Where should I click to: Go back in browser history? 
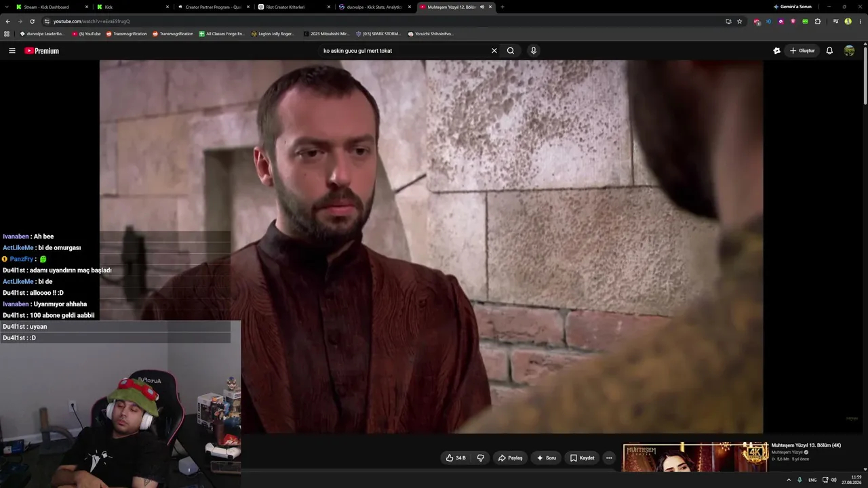click(x=7, y=21)
